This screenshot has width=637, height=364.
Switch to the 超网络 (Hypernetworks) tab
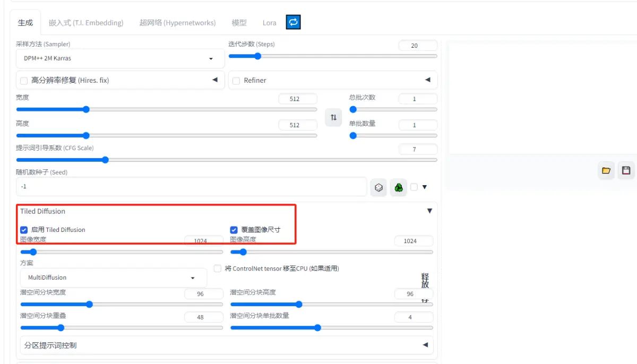pyautogui.click(x=177, y=23)
